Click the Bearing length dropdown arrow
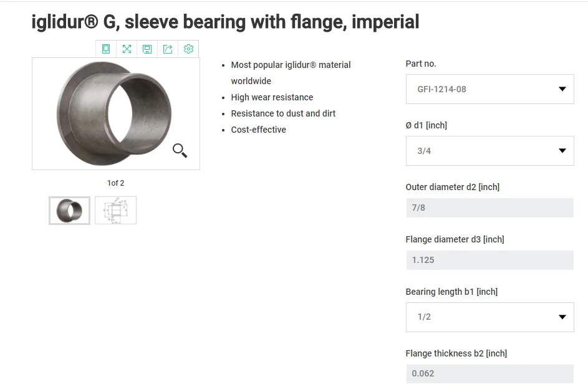Screen dimensions: 588x392 [562, 317]
